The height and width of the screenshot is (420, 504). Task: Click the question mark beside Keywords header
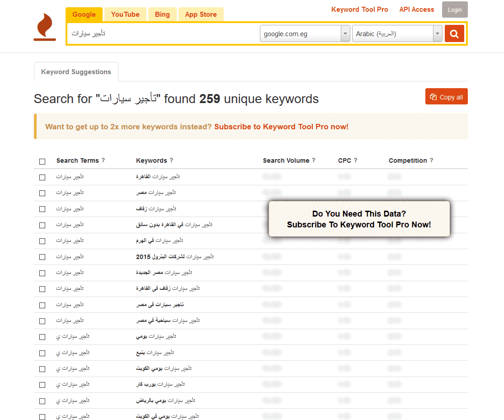(x=171, y=160)
